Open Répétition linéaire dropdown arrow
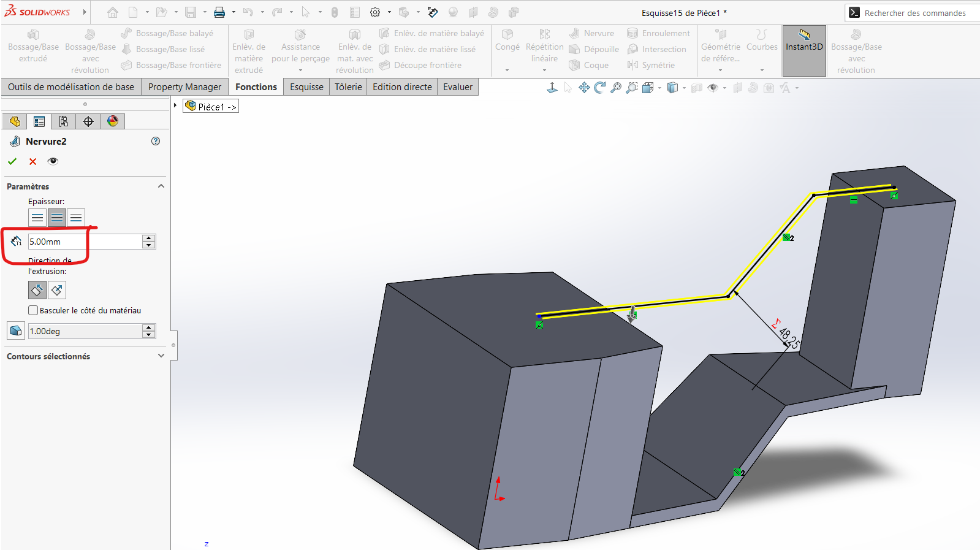Screen dimensions: 980x550 pos(544,70)
